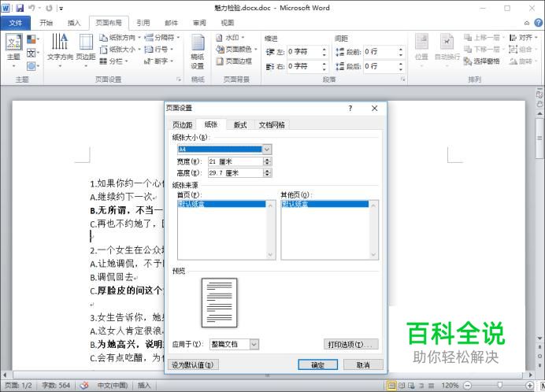The image size is (545, 392).
Task: Switch to the 版式 tab in dialog
Action: [x=240, y=124]
